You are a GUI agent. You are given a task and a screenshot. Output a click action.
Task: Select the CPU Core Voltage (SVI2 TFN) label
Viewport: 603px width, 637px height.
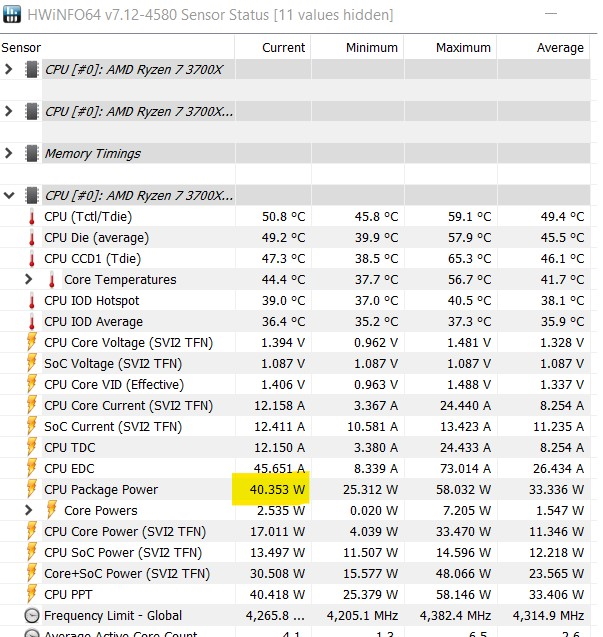point(128,343)
